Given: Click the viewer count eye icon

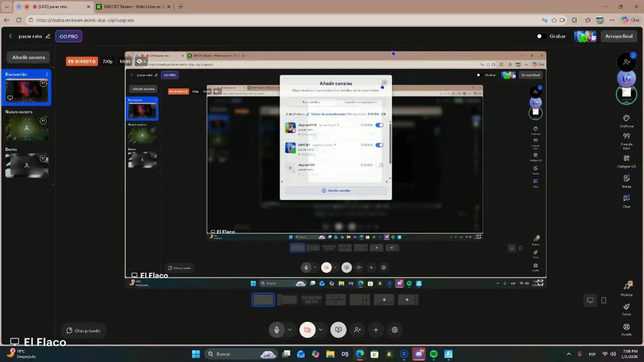Looking at the screenshot, I should (x=139, y=61).
